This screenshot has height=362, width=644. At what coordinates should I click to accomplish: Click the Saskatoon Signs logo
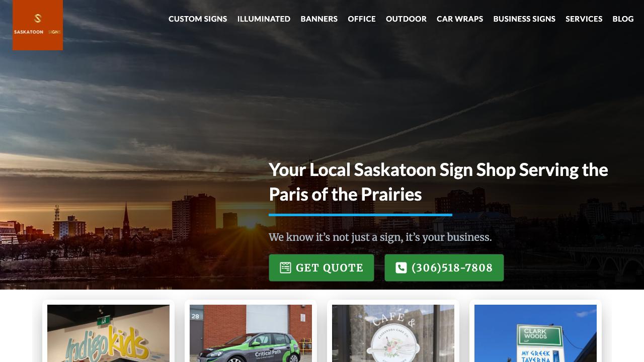[38, 25]
